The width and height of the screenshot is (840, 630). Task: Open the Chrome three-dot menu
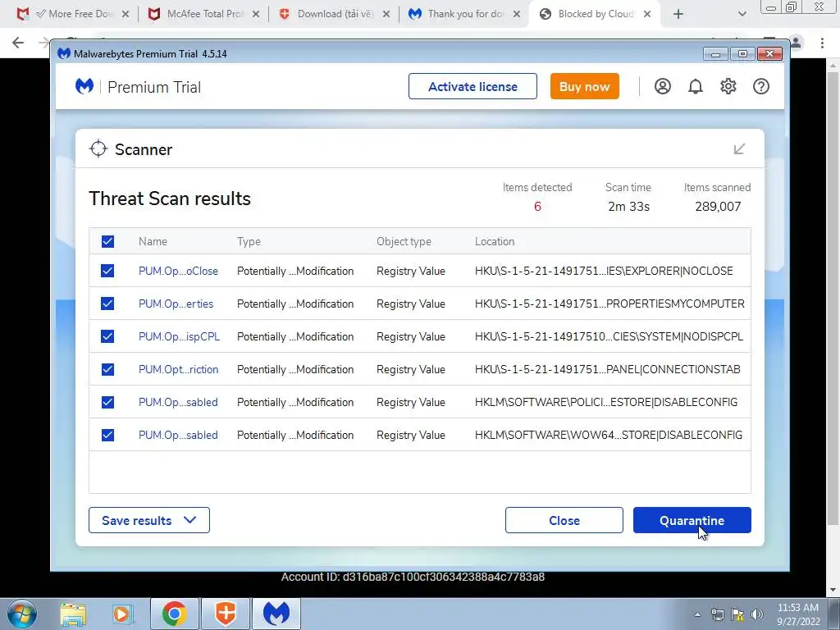(822, 43)
